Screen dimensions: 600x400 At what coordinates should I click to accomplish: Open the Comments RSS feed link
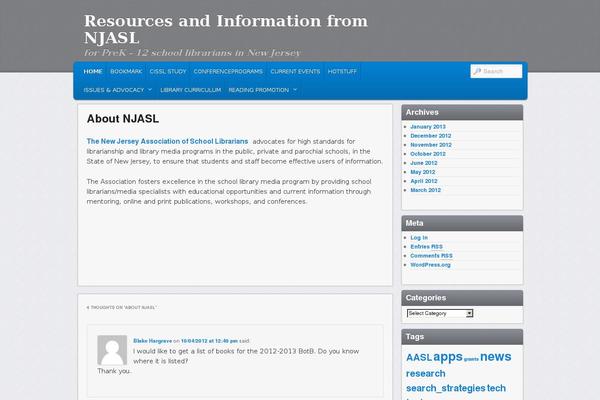[x=431, y=256]
